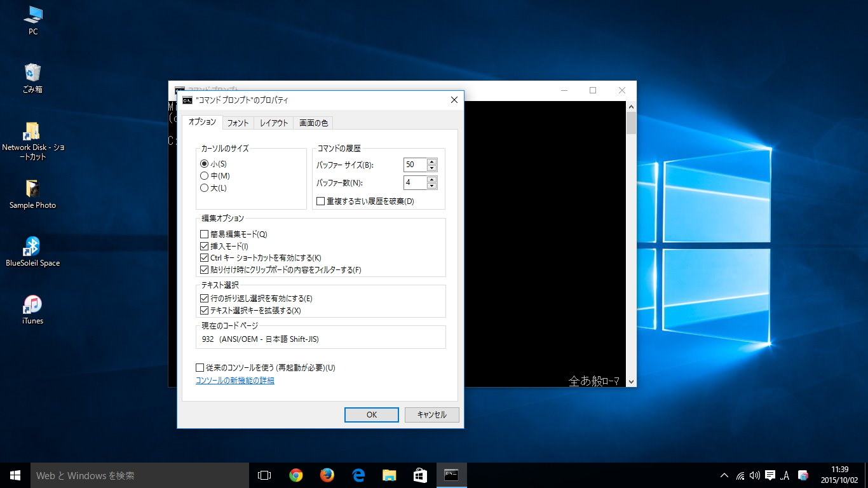Uncheck 挿入モード(I) checkbox

[x=205, y=246]
